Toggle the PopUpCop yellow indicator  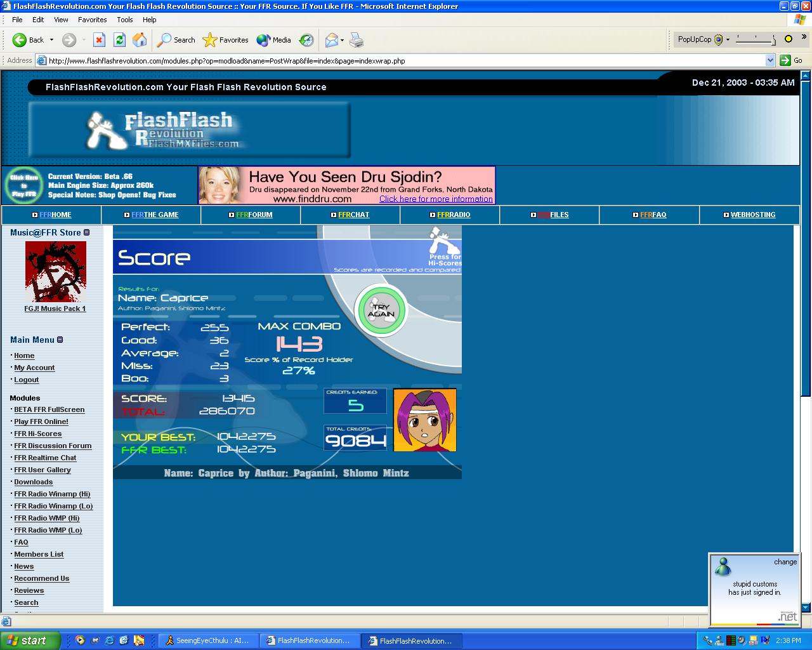[x=789, y=39]
